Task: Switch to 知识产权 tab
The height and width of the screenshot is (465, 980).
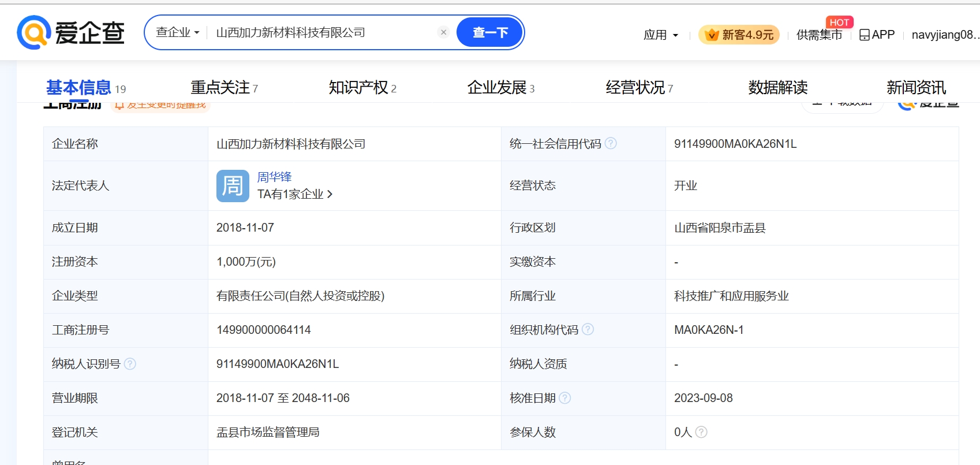Action: [362, 88]
